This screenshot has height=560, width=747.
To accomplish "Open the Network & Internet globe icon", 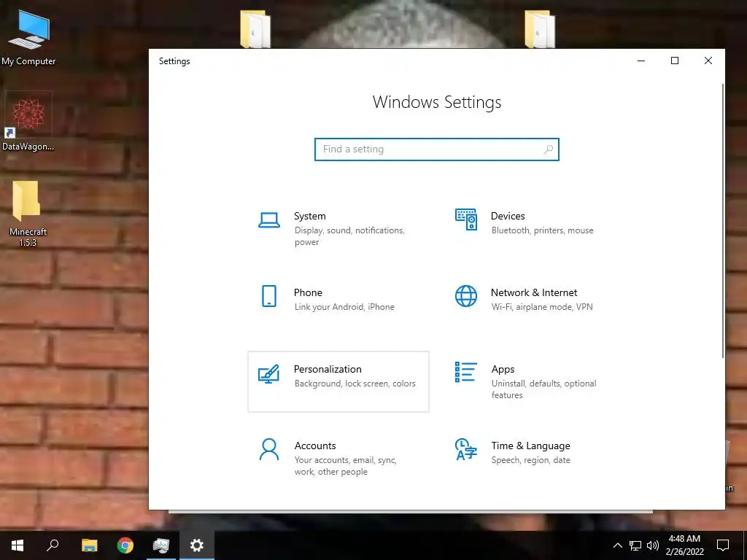I will 466,296.
